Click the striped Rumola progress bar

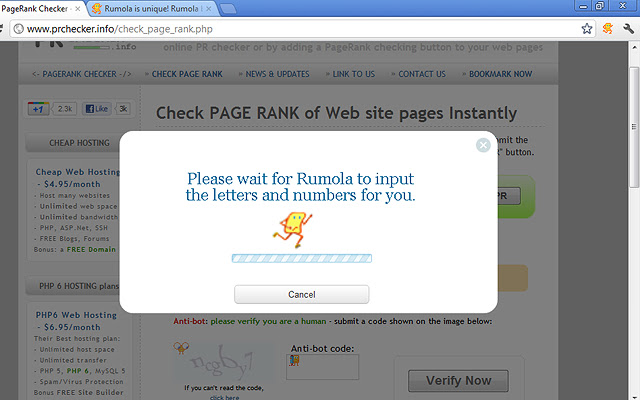coord(302,258)
